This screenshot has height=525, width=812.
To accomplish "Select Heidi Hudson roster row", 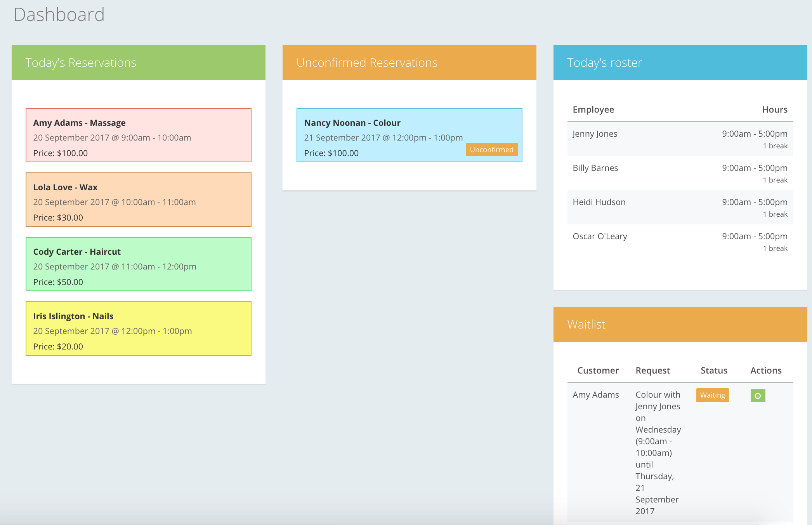I will click(680, 207).
